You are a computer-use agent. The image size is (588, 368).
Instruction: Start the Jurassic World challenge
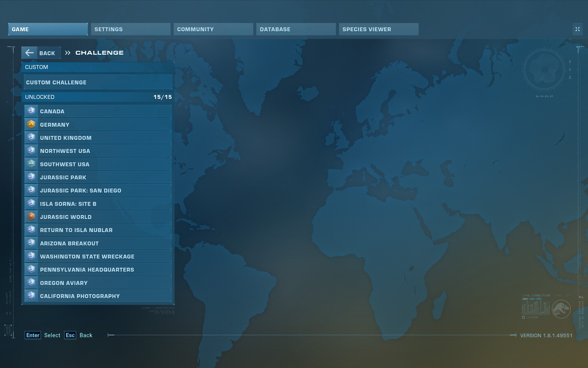point(98,217)
